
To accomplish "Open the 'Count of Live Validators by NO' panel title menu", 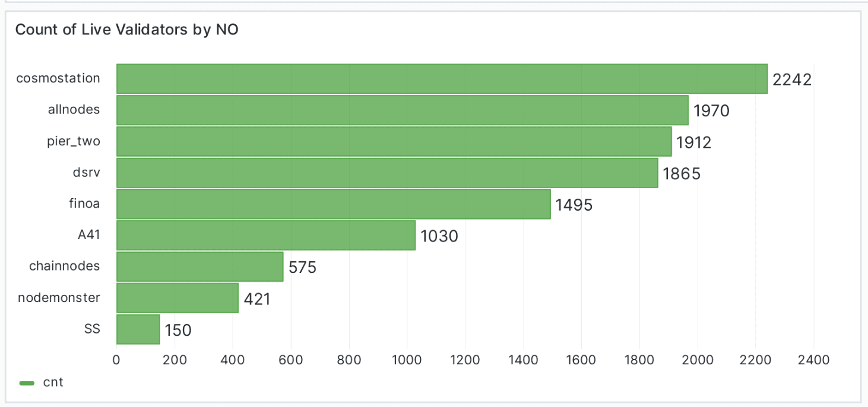I will click(x=126, y=30).
